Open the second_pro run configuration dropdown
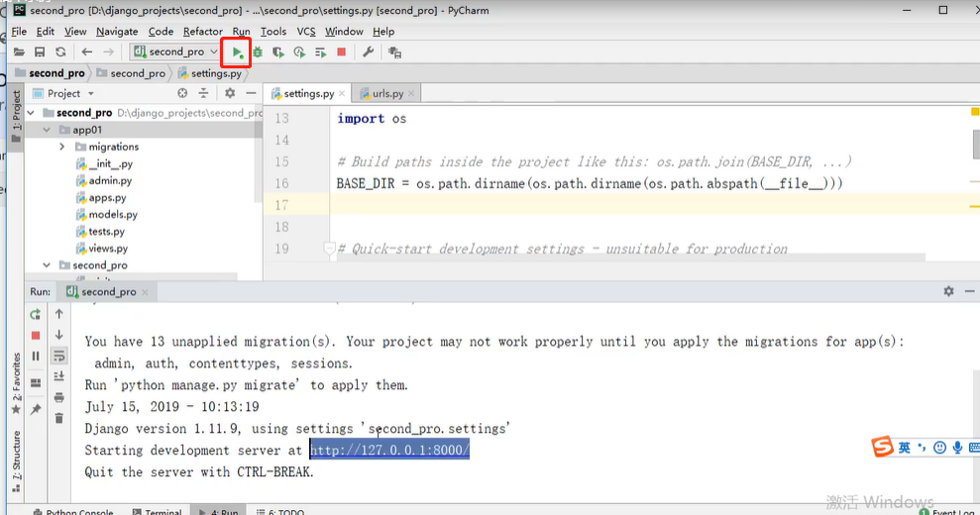 pos(175,51)
